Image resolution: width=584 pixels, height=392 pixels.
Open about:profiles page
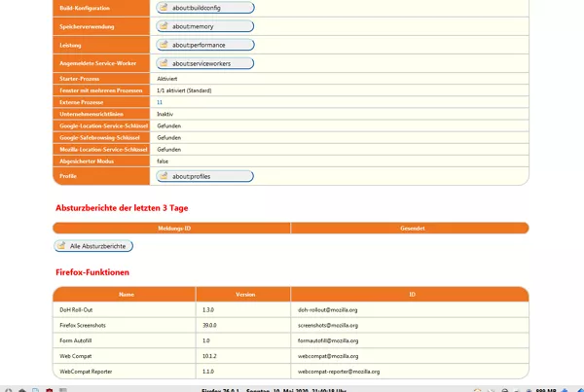tap(204, 176)
